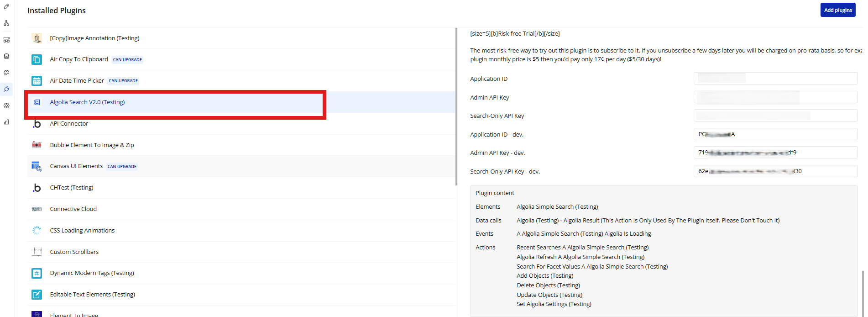
Task: Select the Plugins tab plug icon
Action: click(x=6, y=89)
